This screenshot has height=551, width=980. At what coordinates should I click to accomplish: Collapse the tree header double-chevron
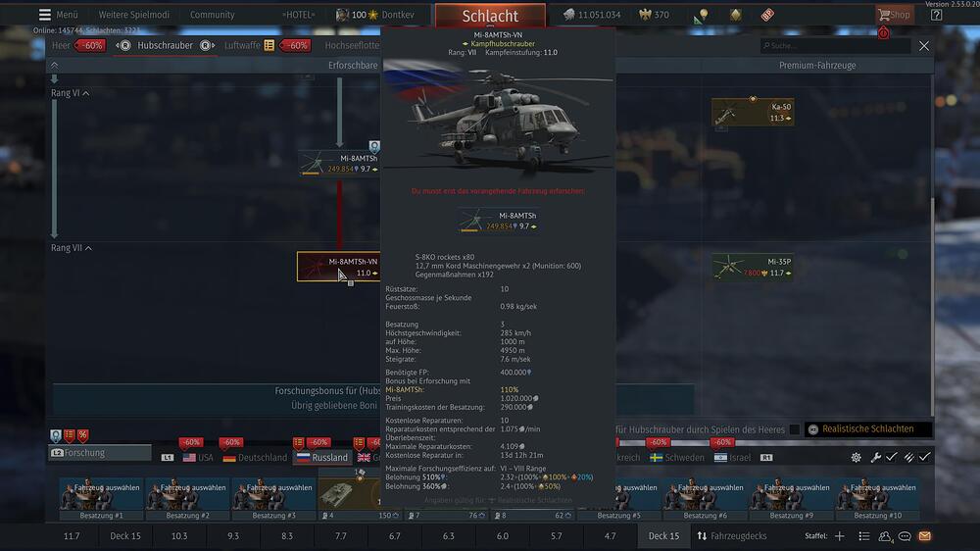pos(54,65)
